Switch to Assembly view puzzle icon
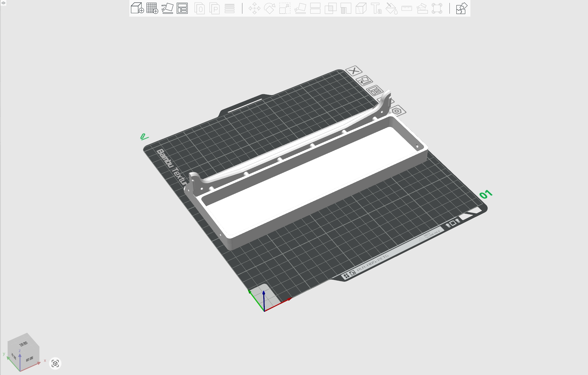This screenshot has width=588, height=375. [x=462, y=8]
